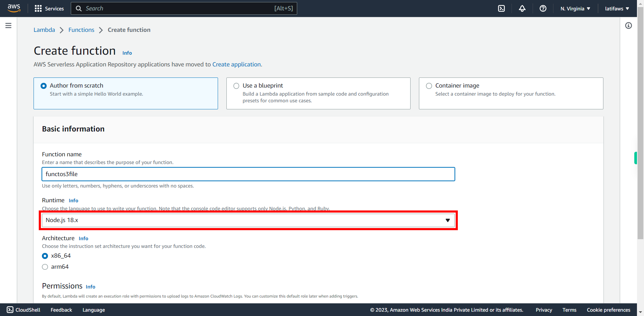Click the Create function breadcrumb text
The width and height of the screenshot is (644, 316).
pyautogui.click(x=129, y=30)
